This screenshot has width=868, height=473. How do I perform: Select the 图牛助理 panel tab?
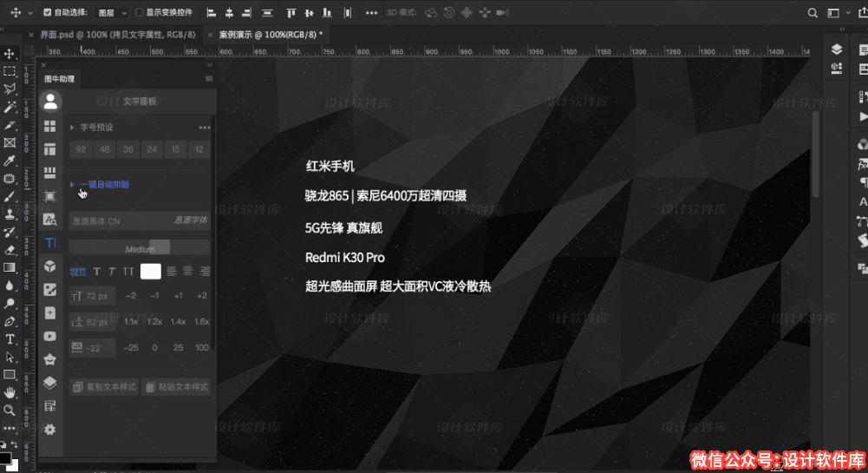(59, 79)
